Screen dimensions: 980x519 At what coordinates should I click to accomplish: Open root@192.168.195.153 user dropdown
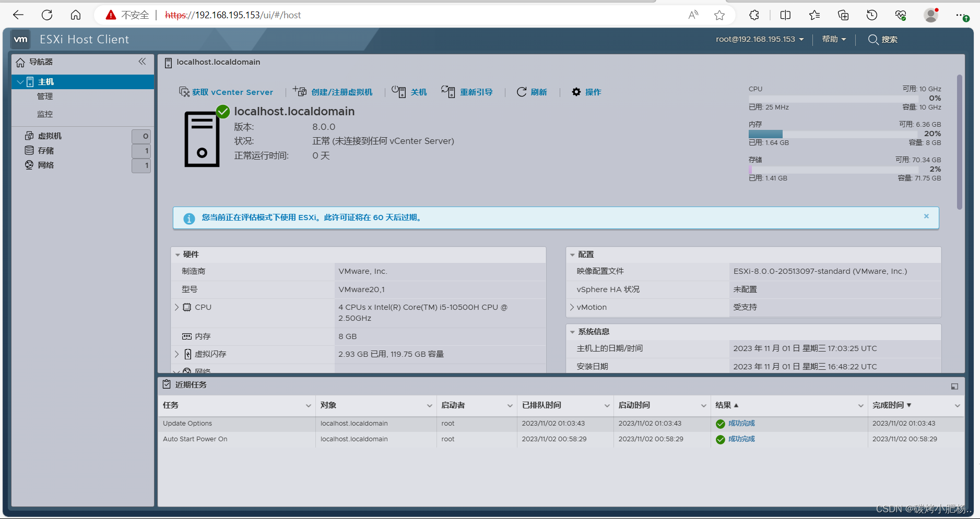[760, 39]
